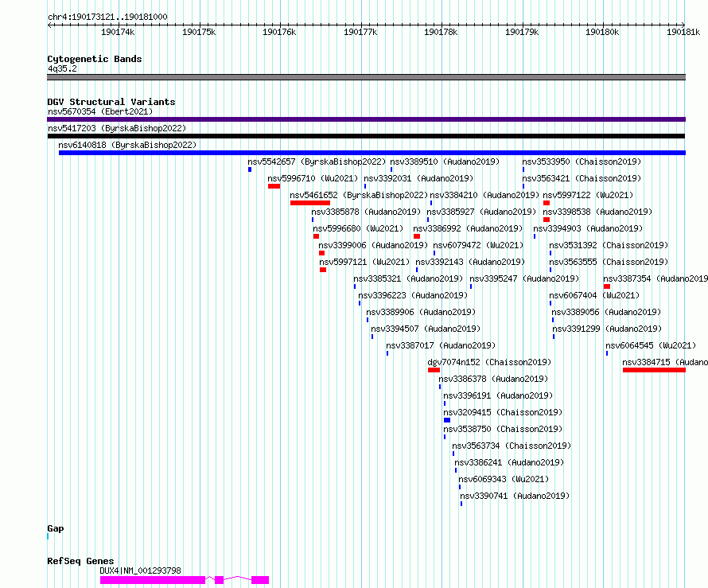Click the red bar under nsv5997121
708x588 pixels.
point(323,270)
